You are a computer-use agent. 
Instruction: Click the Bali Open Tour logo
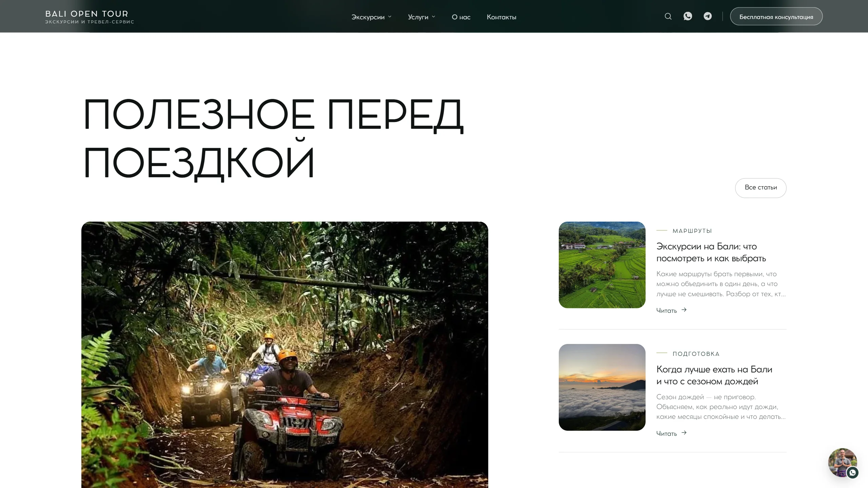click(x=90, y=17)
